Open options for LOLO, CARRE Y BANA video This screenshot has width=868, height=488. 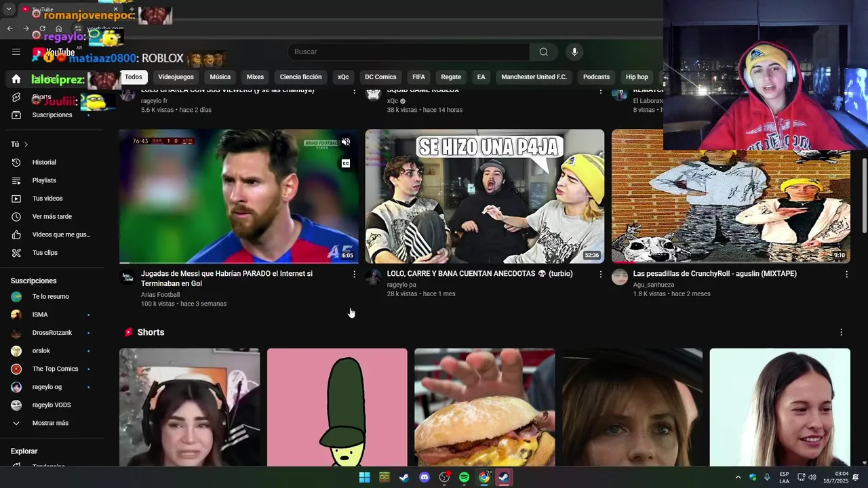pos(600,274)
